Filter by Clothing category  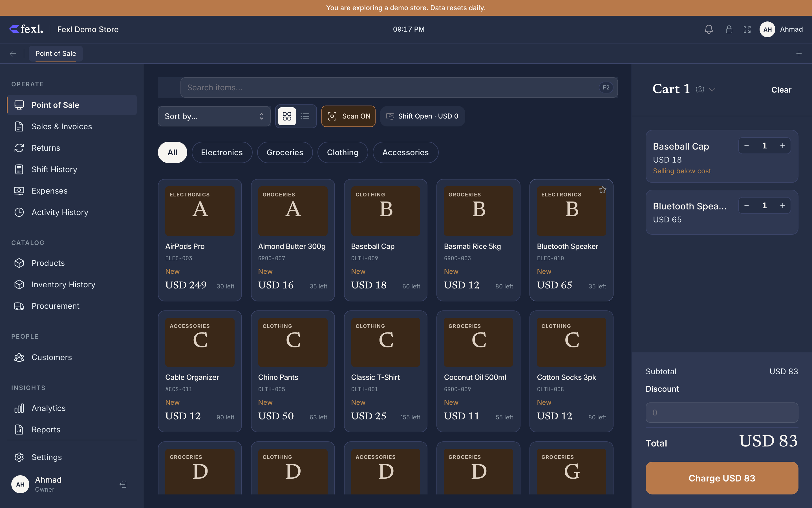point(343,152)
